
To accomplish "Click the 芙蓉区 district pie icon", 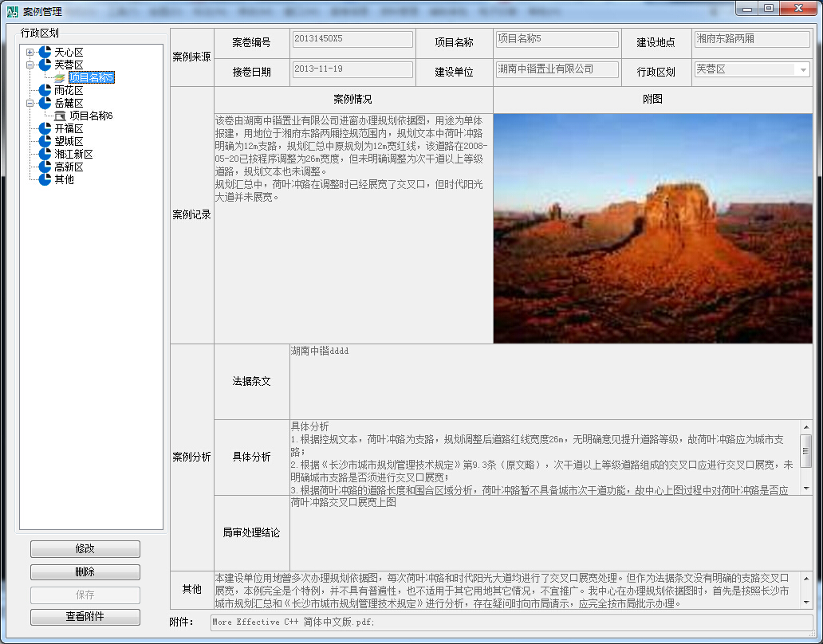I will (45, 65).
